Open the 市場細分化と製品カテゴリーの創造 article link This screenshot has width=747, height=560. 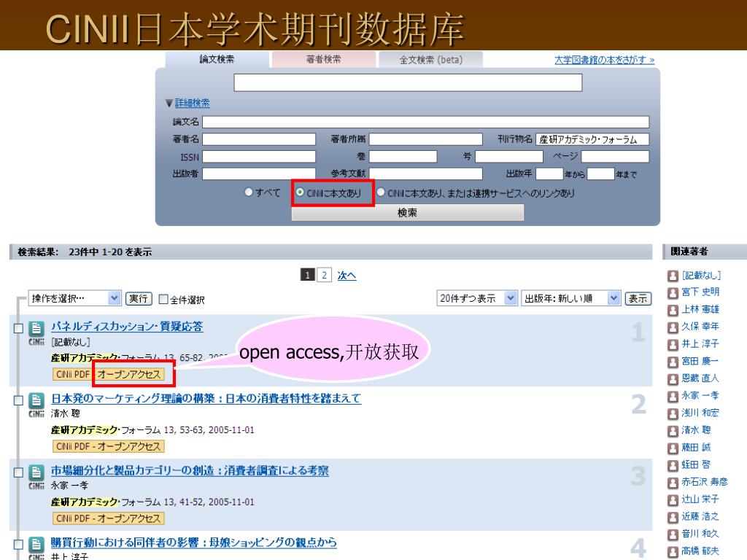click(190, 470)
